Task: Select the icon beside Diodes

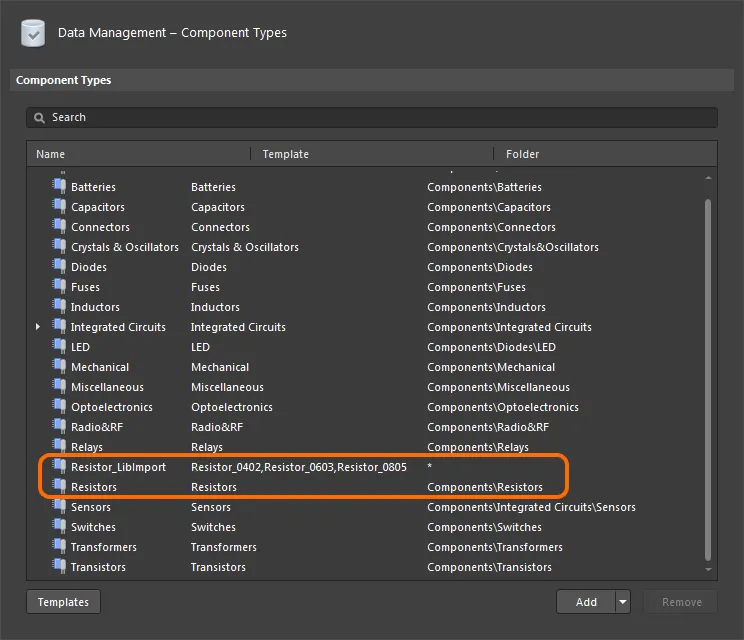Action: pyautogui.click(x=59, y=267)
